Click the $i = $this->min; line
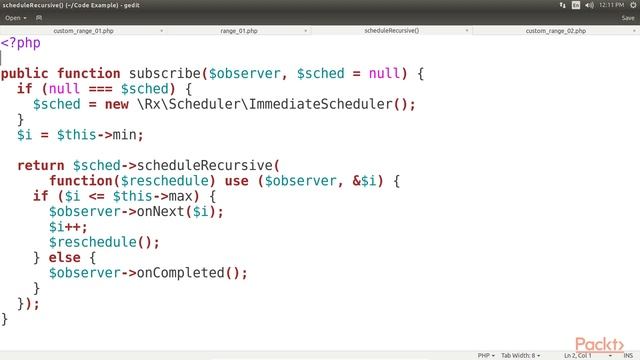 (x=80, y=135)
